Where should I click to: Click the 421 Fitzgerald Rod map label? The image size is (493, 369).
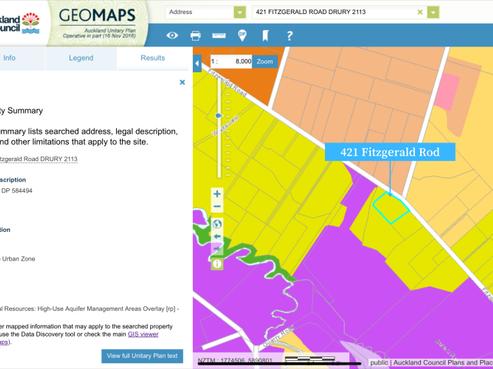pos(390,152)
